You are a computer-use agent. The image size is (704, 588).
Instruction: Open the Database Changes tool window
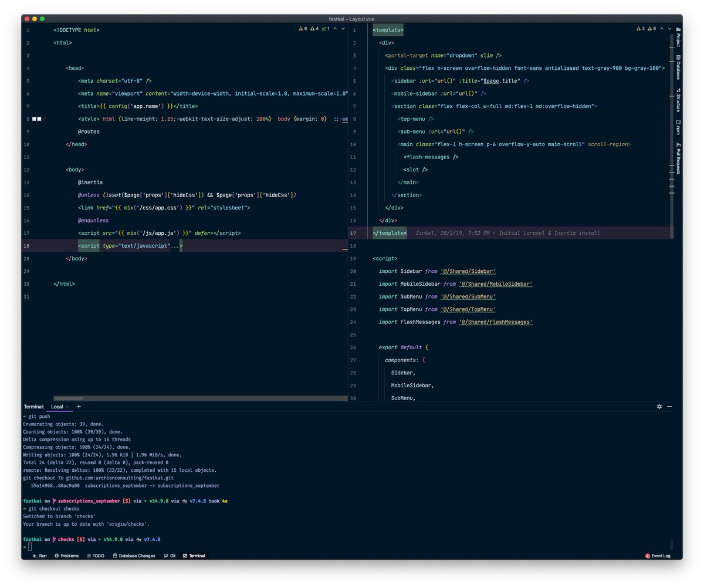click(x=134, y=556)
